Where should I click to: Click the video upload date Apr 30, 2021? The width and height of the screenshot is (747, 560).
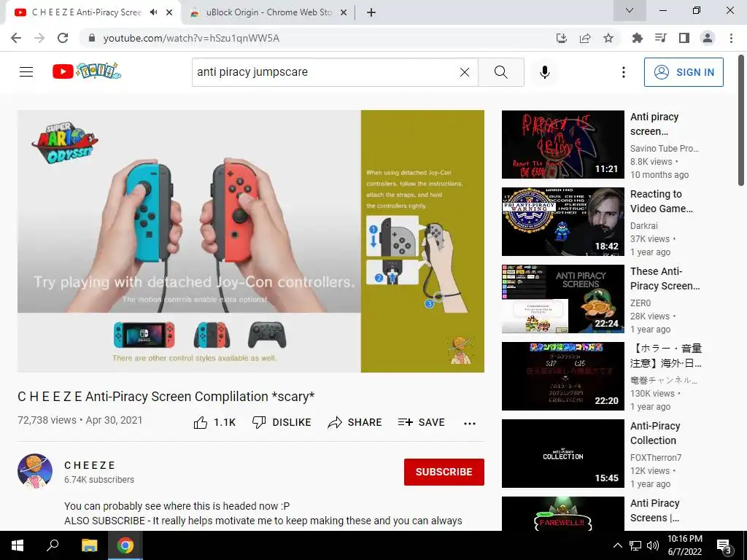[114, 420]
